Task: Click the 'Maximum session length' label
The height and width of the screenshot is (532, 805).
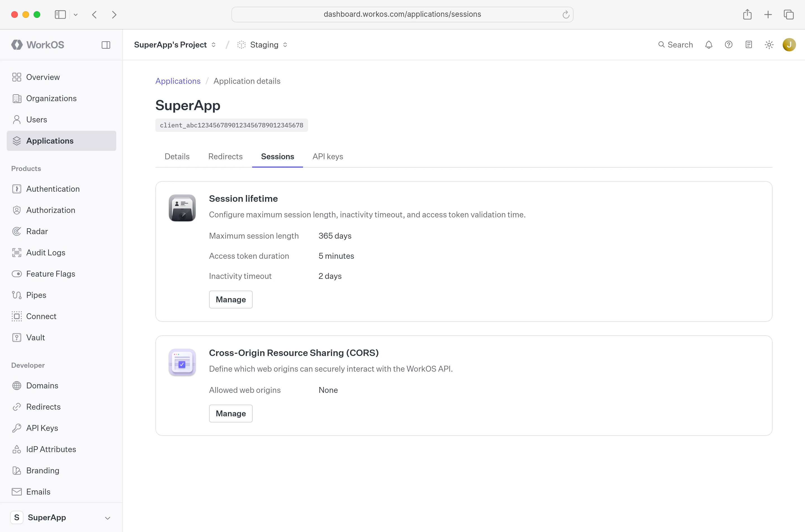Action: 254,236
